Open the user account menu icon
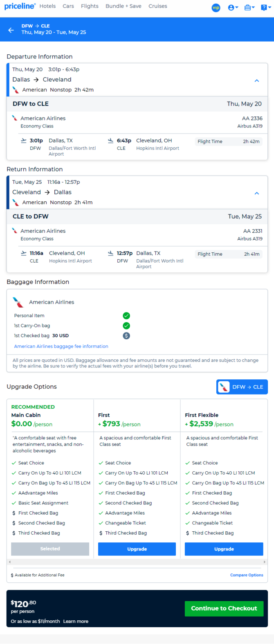Image resolution: width=274 pixels, height=644 pixels. [x=233, y=7]
